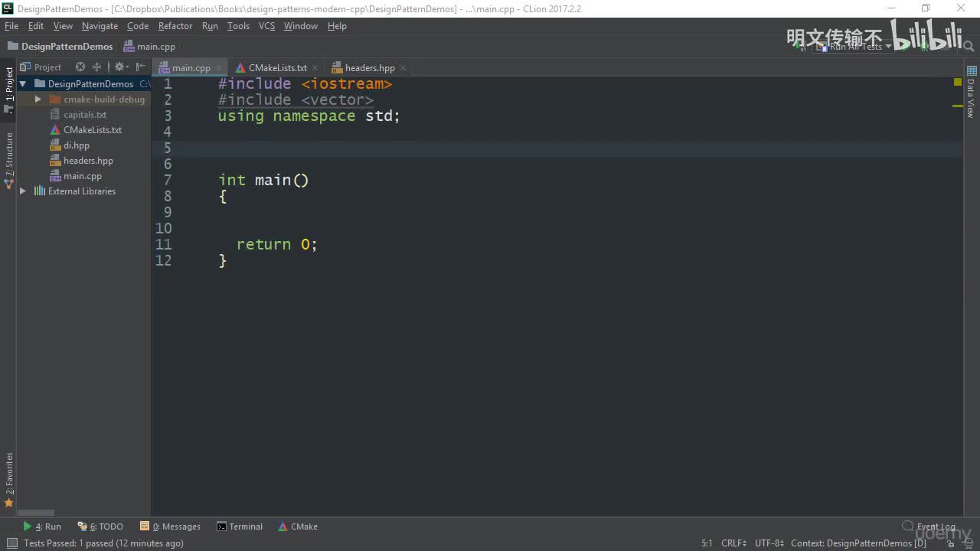Open the Tools menu
Viewport: 980px width, 551px height.
tap(238, 26)
